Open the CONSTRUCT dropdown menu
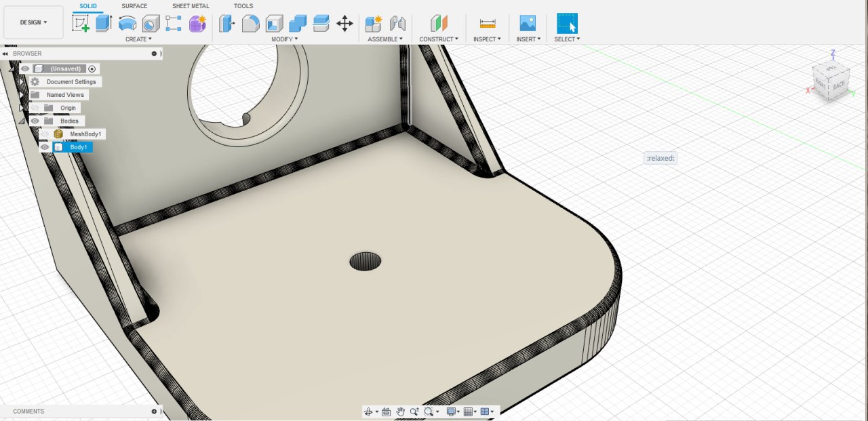 tap(439, 39)
